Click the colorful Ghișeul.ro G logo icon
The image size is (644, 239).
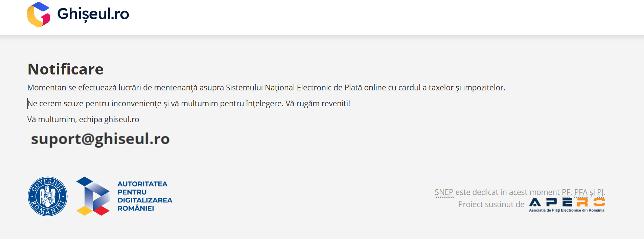[x=39, y=15]
